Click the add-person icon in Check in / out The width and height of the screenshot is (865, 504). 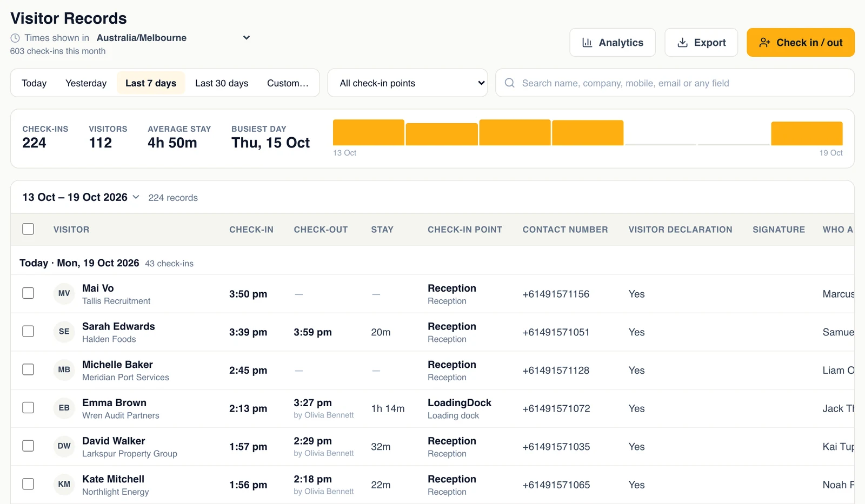tap(764, 43)
